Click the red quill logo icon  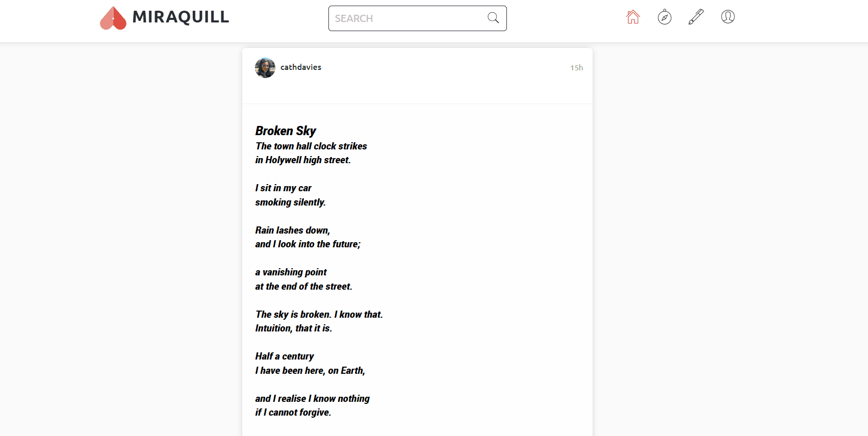click(112, 17)
